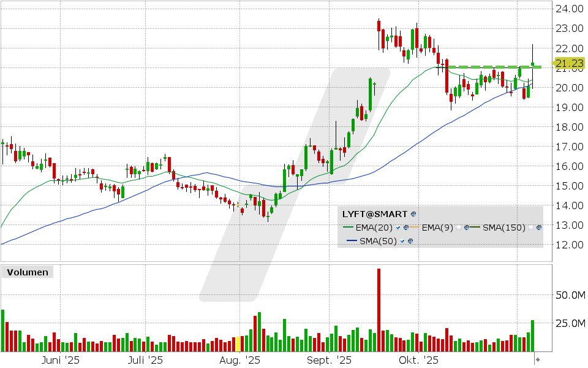Click the Okt. '25 axis label
This screenshot has height=368, width=588.
[x=420, y=361]
